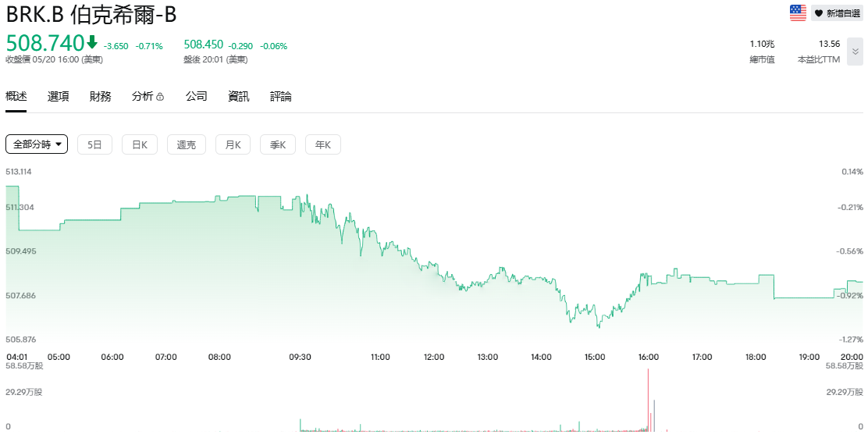The height and width of the screenshot is (438, 868).
Task: Switch to the 公司 tab
Action: 196,96
